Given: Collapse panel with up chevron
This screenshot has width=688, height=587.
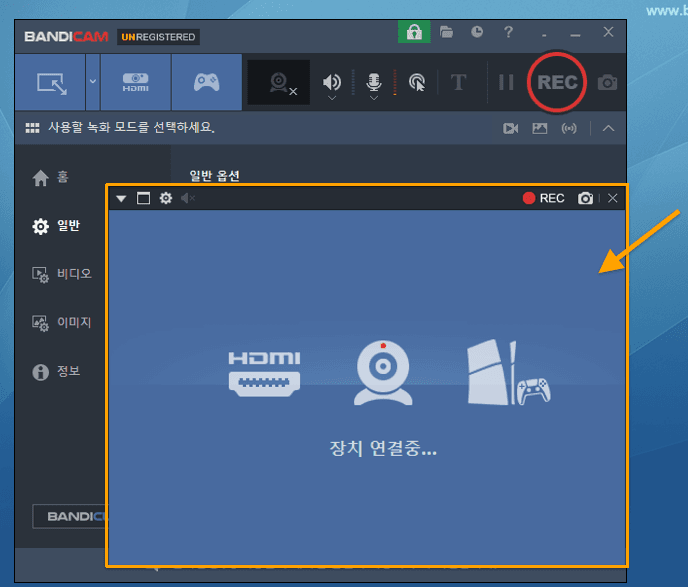Looking at the screenshot, I should 608,129.
